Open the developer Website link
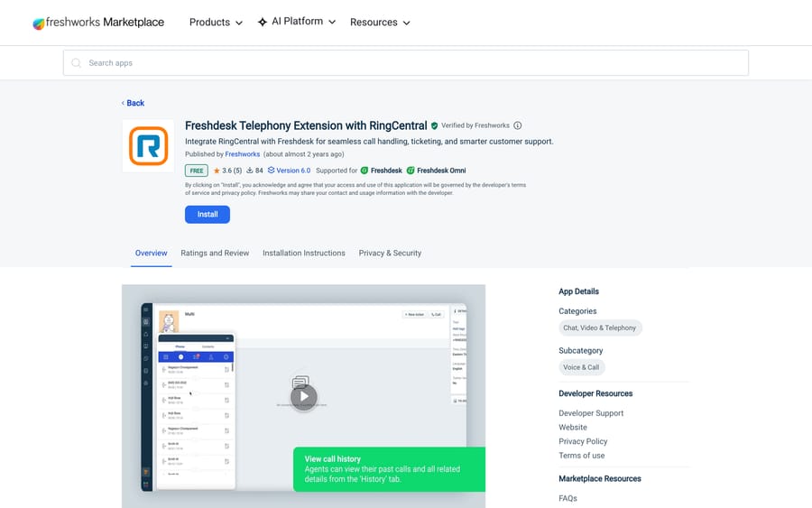 click(573, 427)
